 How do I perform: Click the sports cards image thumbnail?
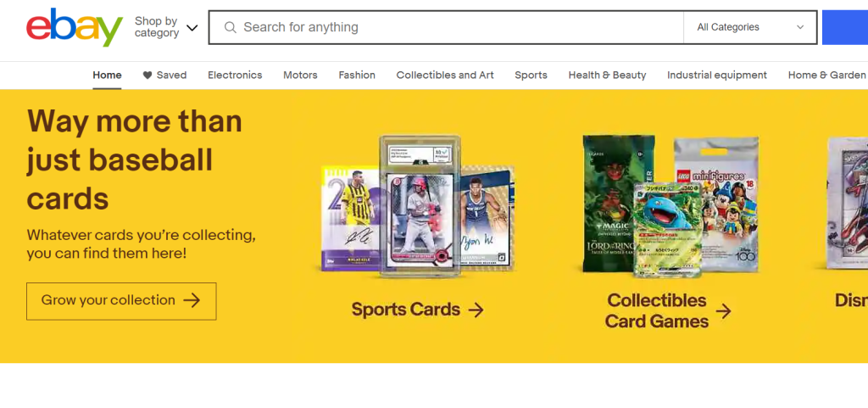pyautogui.click(x=418, y=205)
